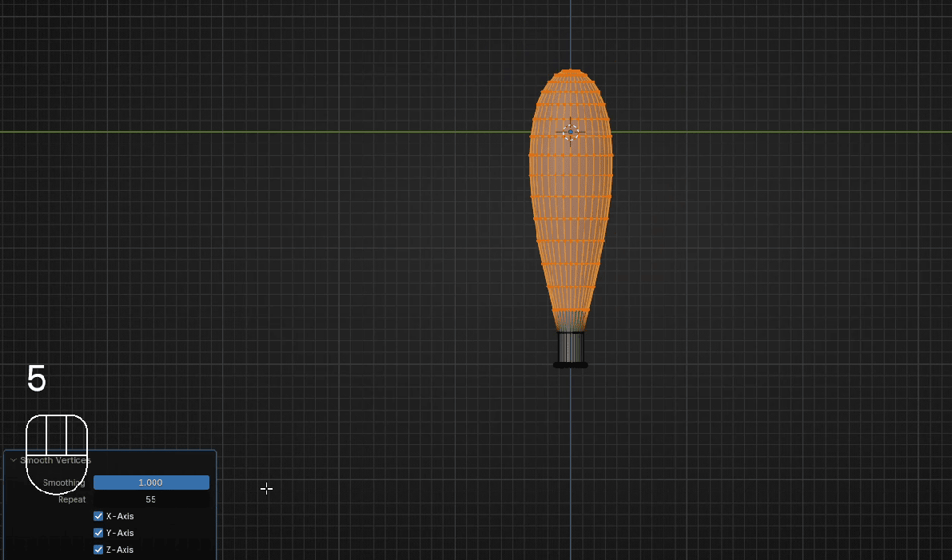
Task: Click the Smoothing value slider
Action: pos(151,483)
